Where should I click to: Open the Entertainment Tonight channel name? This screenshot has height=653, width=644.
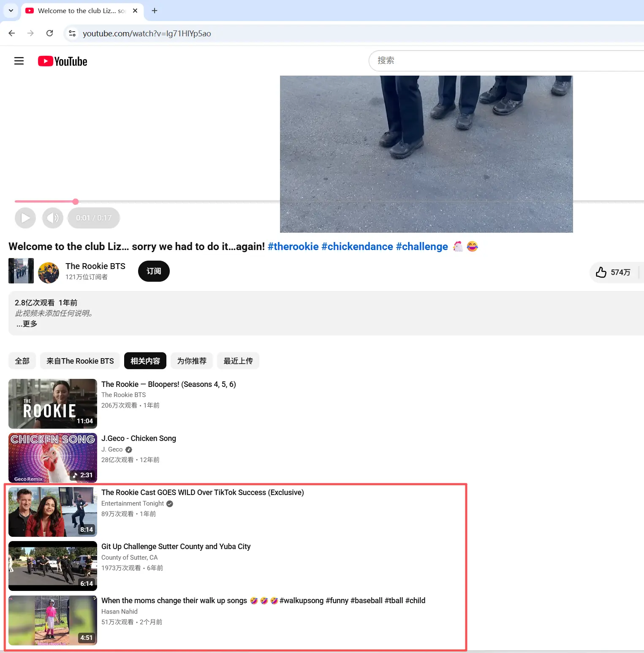[x=133, y=503]
